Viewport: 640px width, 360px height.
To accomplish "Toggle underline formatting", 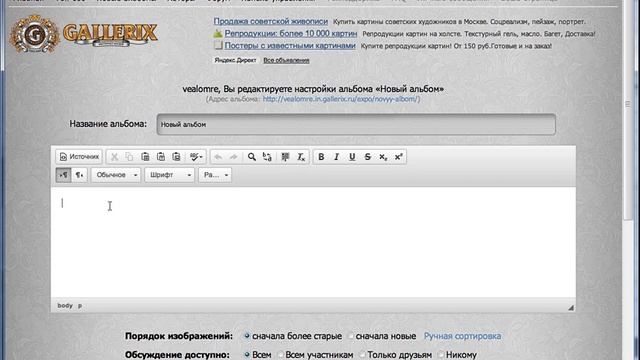I will coord(352,157).
